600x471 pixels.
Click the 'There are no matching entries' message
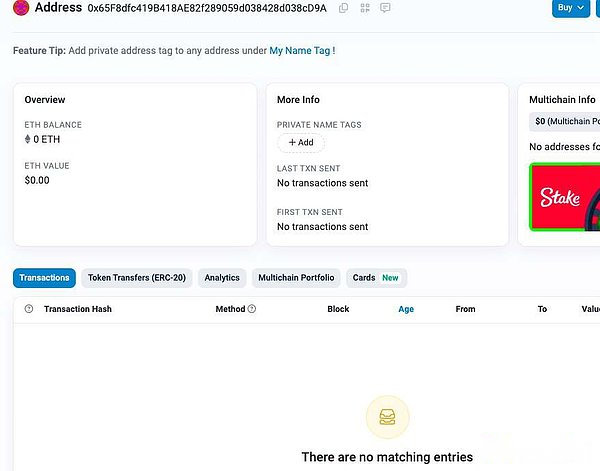click(x=387, y=457)
